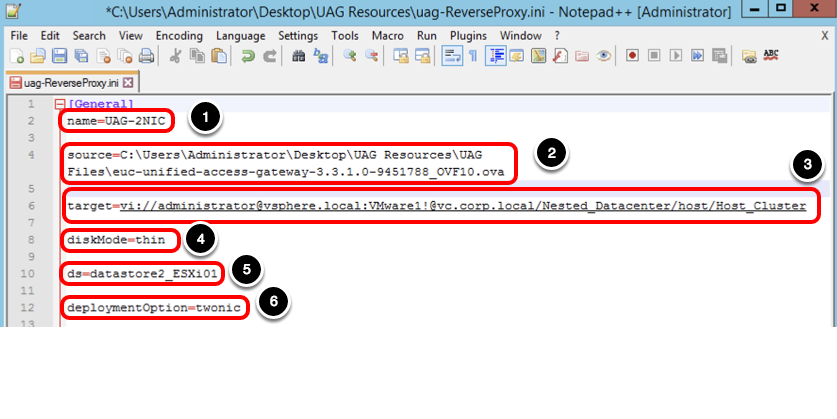The height and width of the screenshot is (419, 837).
Task: Collapse the [General] section fold marker
Action: [x=60, y=104]
